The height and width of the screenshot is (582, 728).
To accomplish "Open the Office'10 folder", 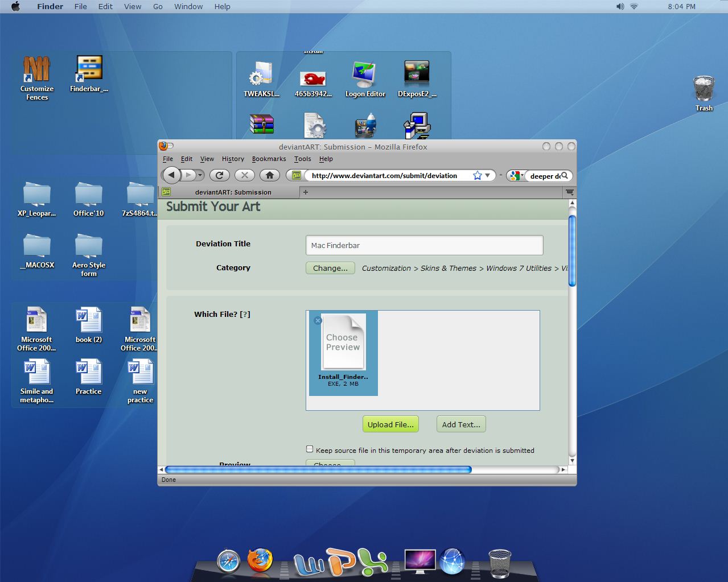I will click(x=89, y=200).
